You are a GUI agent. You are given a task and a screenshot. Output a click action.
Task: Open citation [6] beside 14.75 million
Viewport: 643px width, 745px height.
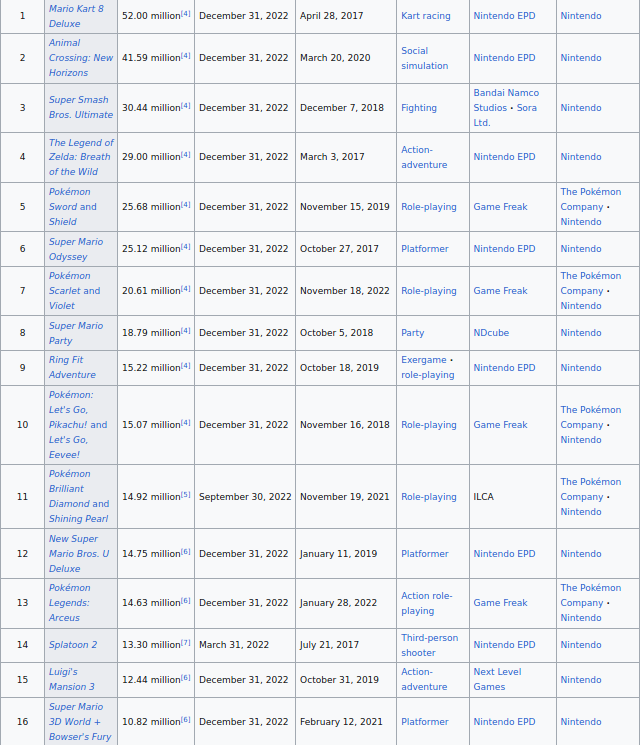coord(185,552)
